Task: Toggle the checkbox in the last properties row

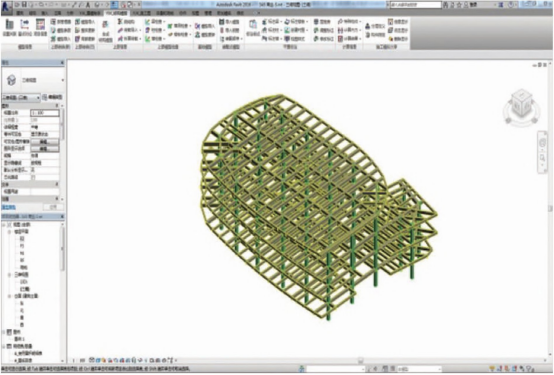Action: click(33, 177)
